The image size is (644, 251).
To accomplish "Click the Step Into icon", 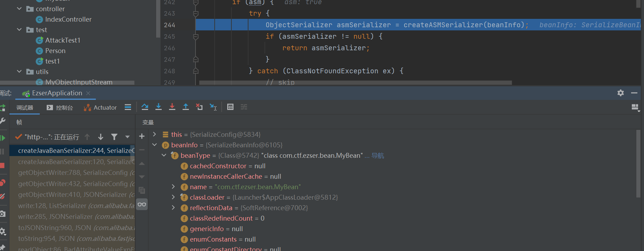I will click(x=159, y=107).
